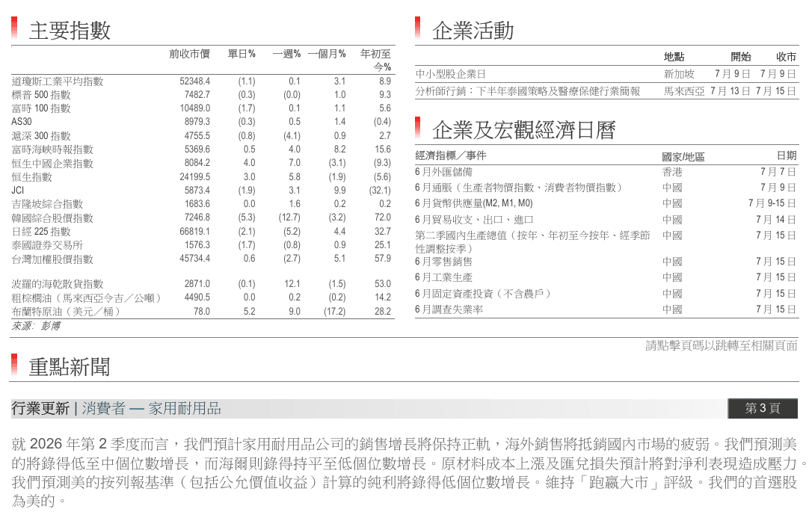Image resolution: width=812 pixels, height=521 pixels.
Task: Click the red marker beside 企業活動
Action: point(417,28)
